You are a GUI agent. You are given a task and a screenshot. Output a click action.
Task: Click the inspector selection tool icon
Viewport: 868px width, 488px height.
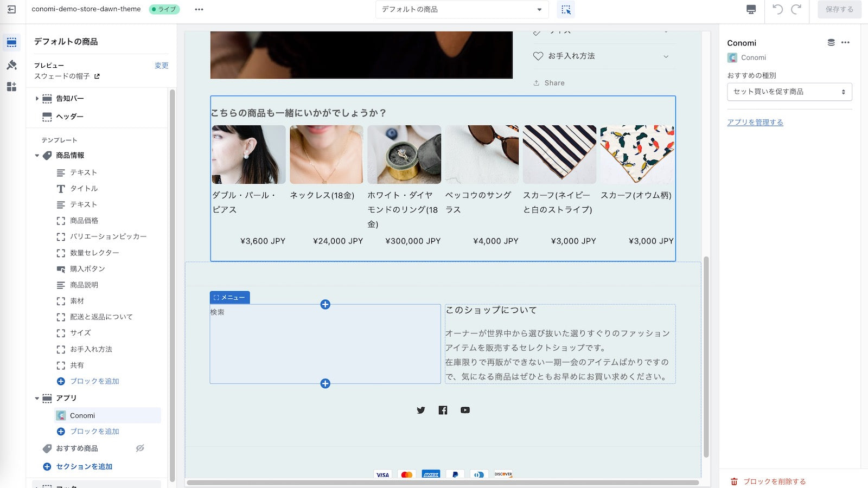click(566, 9)
